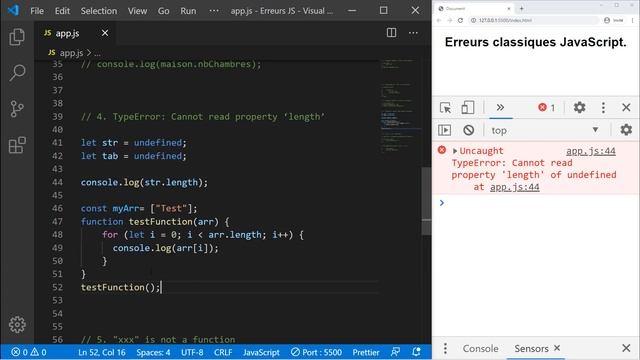Click Port : 5500 Live Server status
The height and width of the screenshot is (360, 640).
pyautogui.click(x=316, y=352)
